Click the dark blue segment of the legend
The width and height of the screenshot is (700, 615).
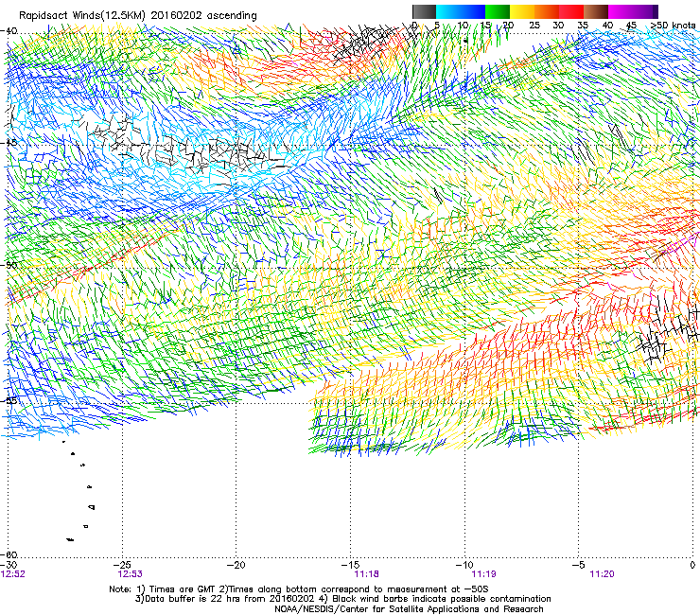coord(473,11)
